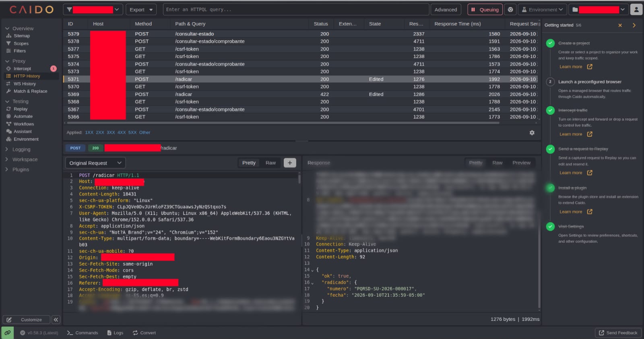Toggle the 2XX status filter
The width and height of the screenshot is (644, 339).
[x=100, y=132]
